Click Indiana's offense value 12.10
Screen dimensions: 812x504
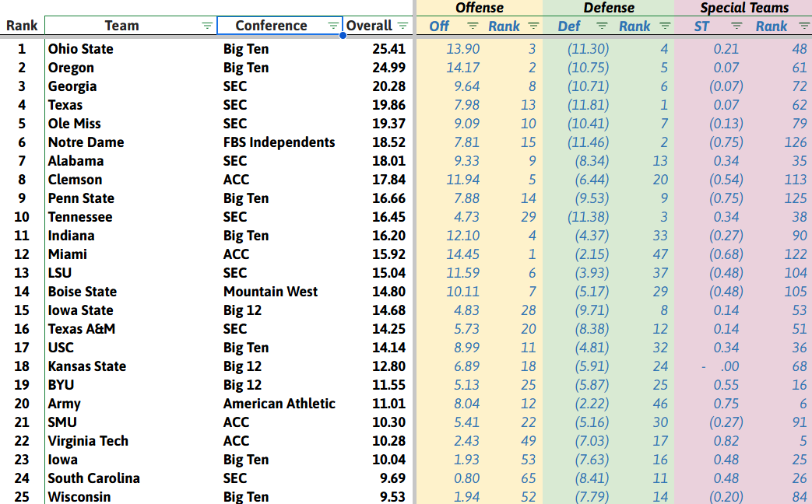point(463,236)
